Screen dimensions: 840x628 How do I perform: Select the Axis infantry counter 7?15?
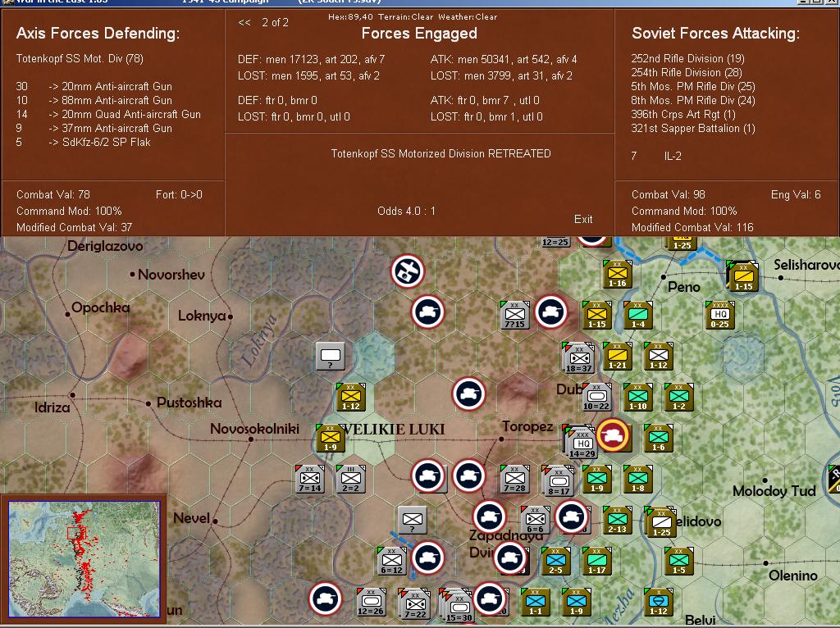point(515,315)
